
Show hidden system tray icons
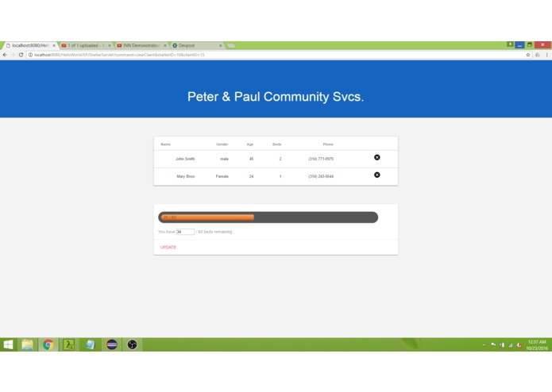click(484, 345)
